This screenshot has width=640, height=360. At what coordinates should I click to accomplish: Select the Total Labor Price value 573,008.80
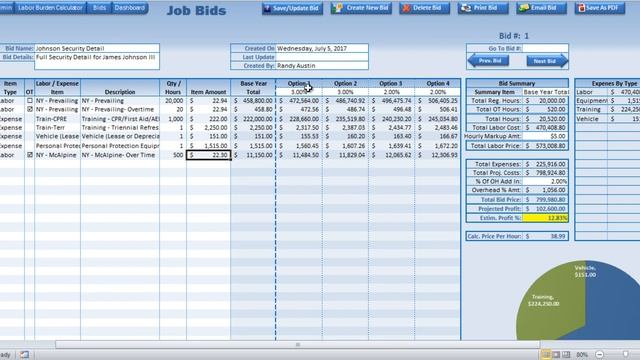click(545, 146)
